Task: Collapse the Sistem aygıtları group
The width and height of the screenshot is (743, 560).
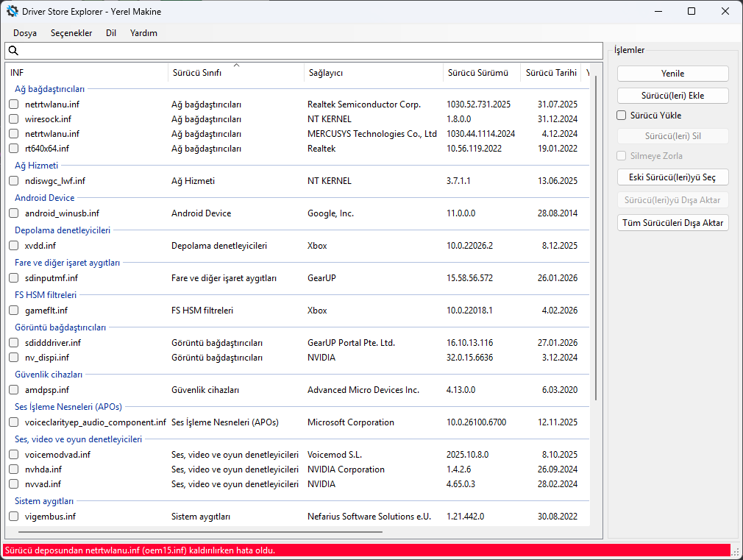Action: 44,500
